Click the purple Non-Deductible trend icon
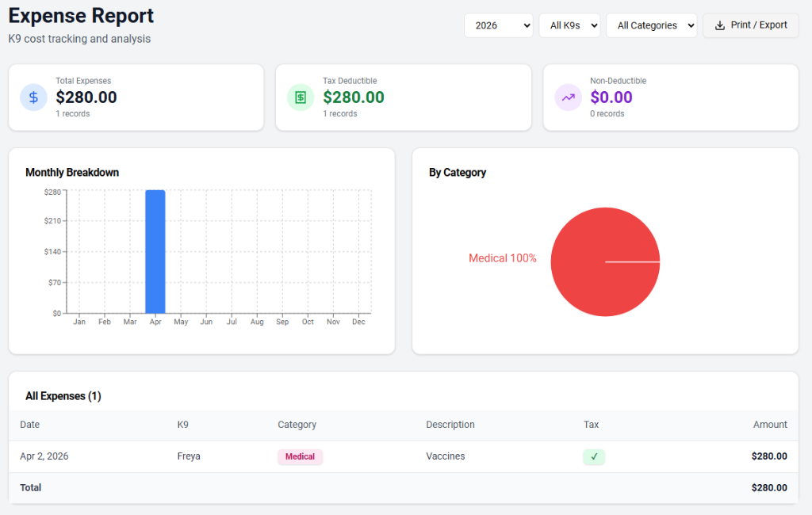 click(x=568, y=97)
